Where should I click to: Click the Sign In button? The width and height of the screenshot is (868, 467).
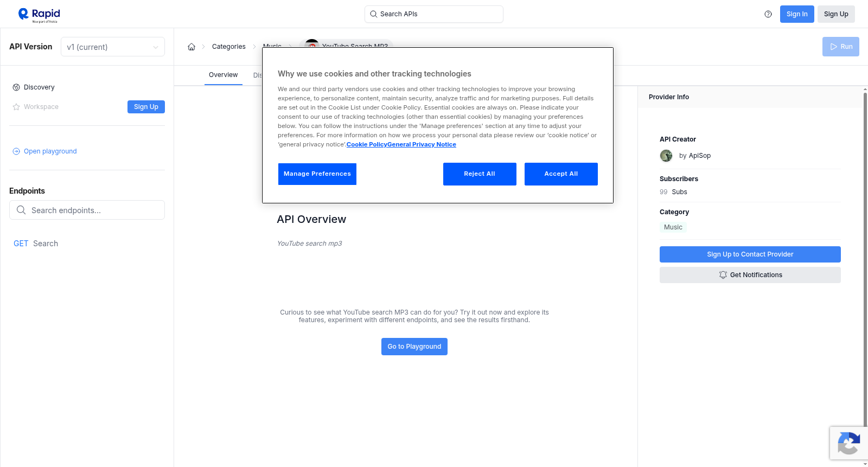click(x=797, y=14)
